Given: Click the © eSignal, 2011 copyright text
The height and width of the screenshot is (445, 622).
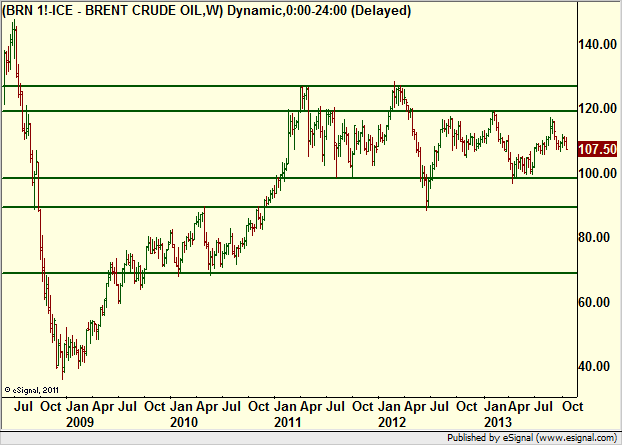Looking at the screenshot, I should [x=32, y=390].
